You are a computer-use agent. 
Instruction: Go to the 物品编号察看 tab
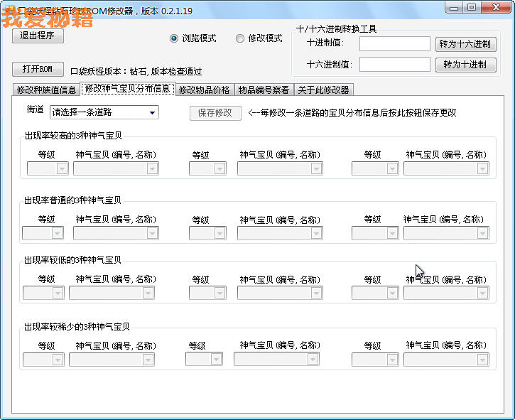coord(263,90)
